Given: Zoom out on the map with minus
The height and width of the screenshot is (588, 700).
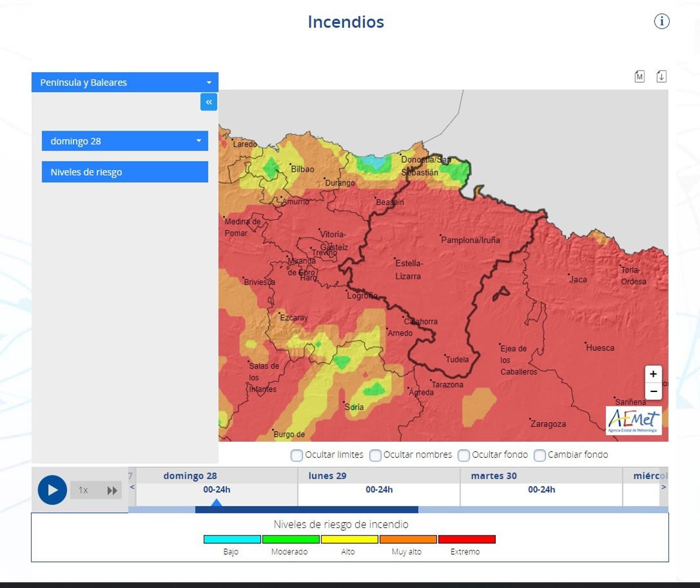Looking at the screenshot, I should [653, 391].
